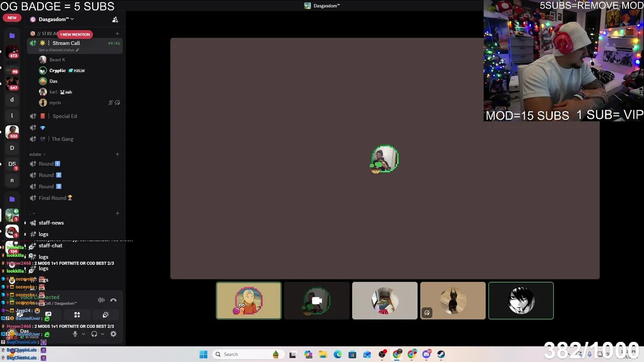
Task: Join the Round 2 voice channel
Action: 74,175
